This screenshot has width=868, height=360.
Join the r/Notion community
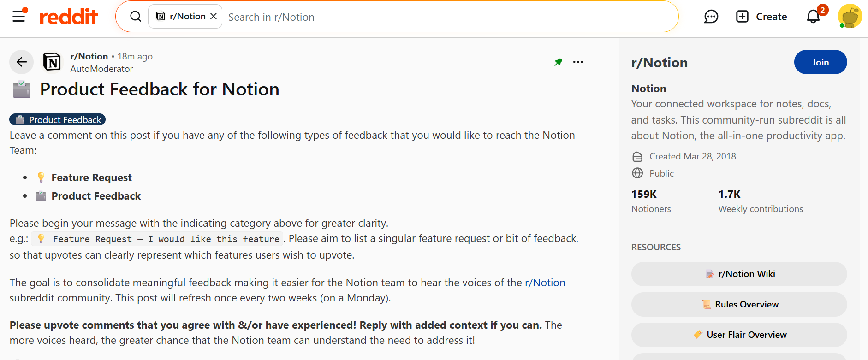point(820,62)
